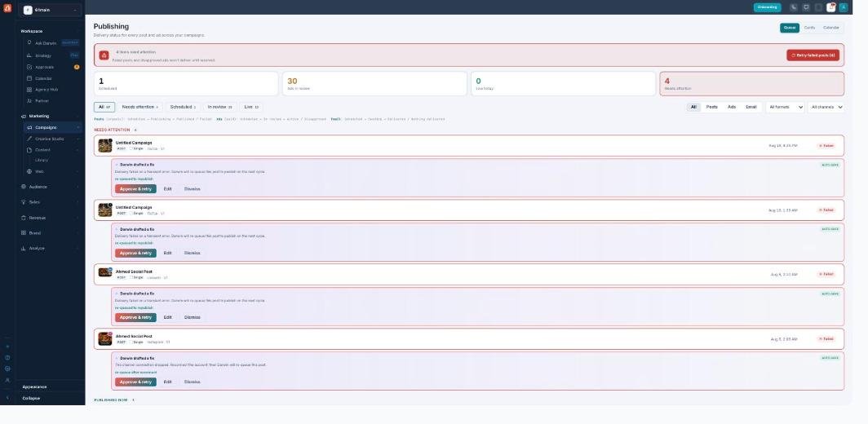Open Partner in the sidebar
Image resolution: width=868 pixels, height=424 pixels.
[53, 101]
